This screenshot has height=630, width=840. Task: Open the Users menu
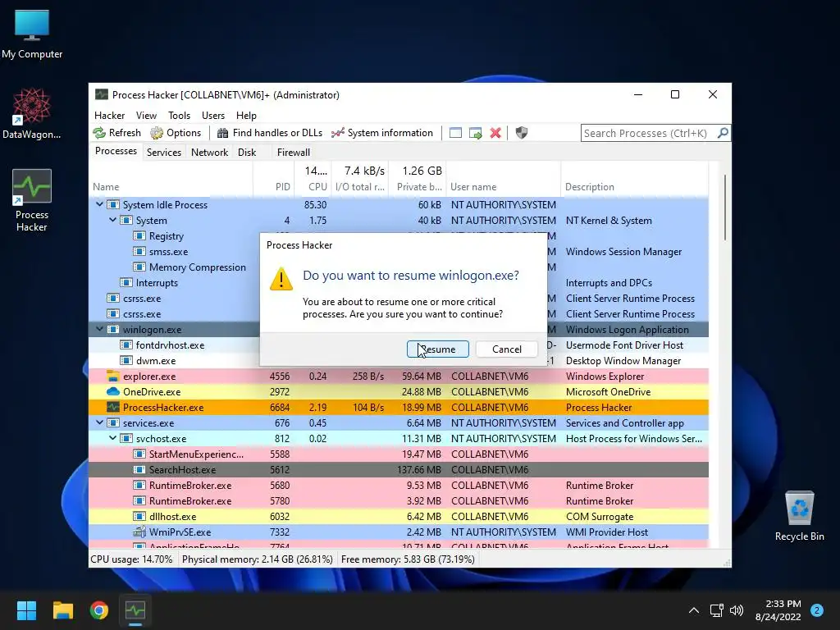click(x=213, y=116)
